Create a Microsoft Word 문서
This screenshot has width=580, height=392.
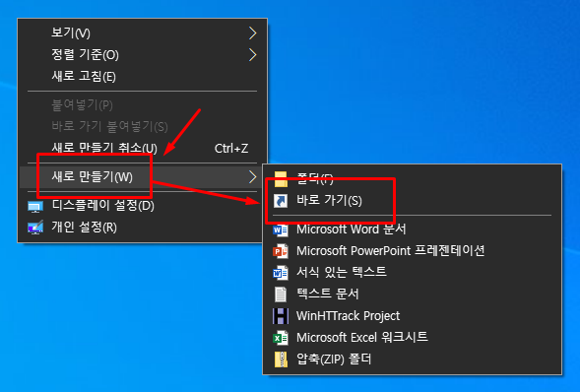[412, 229]
